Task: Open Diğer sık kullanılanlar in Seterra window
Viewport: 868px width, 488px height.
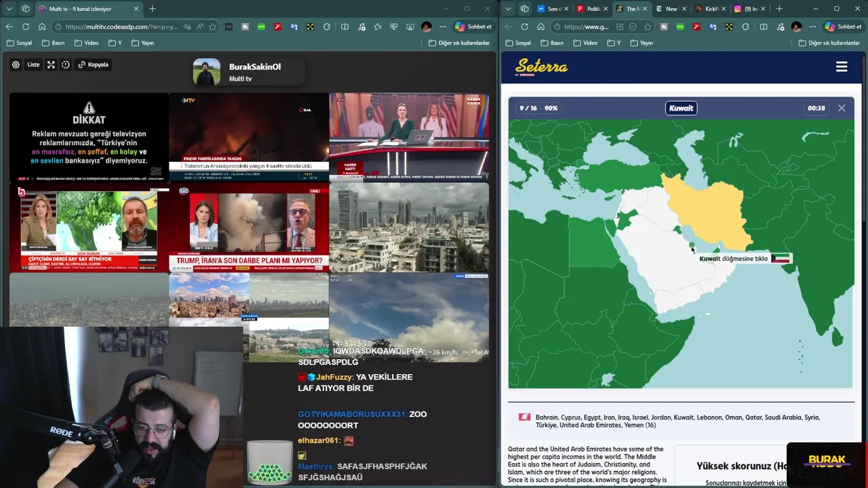Action: pyautogui.click(x=829, y=43)
